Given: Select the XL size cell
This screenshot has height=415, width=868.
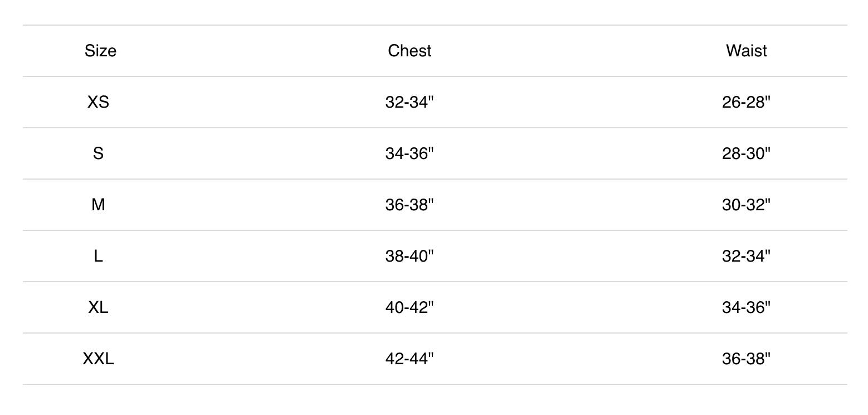Looking at the screenshot, I should point(98,307).
